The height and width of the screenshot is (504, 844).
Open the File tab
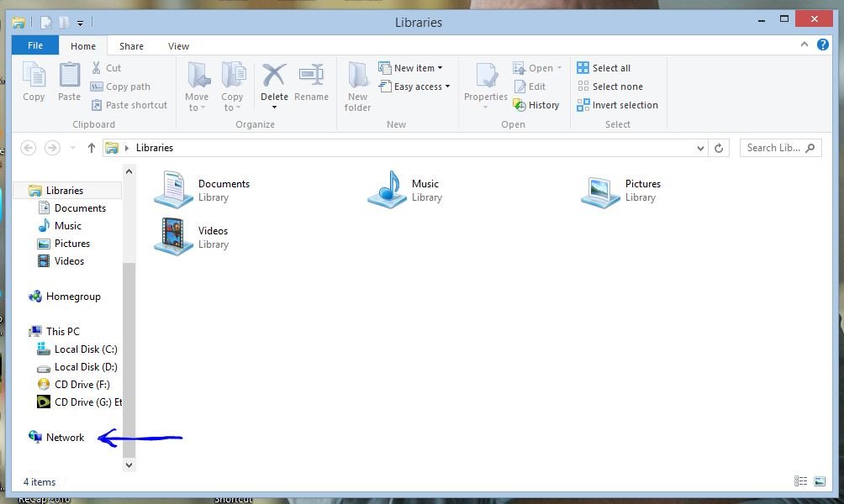(35, 45)
